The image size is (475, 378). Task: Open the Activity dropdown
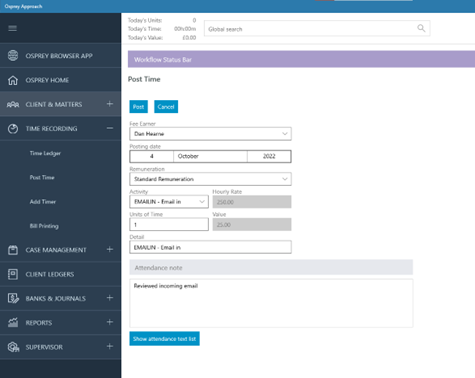tap(169, 202)
